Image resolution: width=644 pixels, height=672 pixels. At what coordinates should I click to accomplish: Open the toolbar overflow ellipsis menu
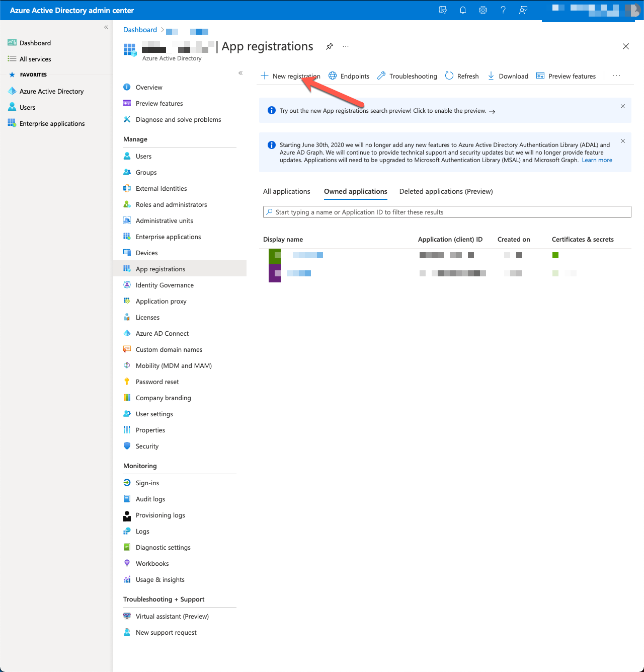pos(616,76)
